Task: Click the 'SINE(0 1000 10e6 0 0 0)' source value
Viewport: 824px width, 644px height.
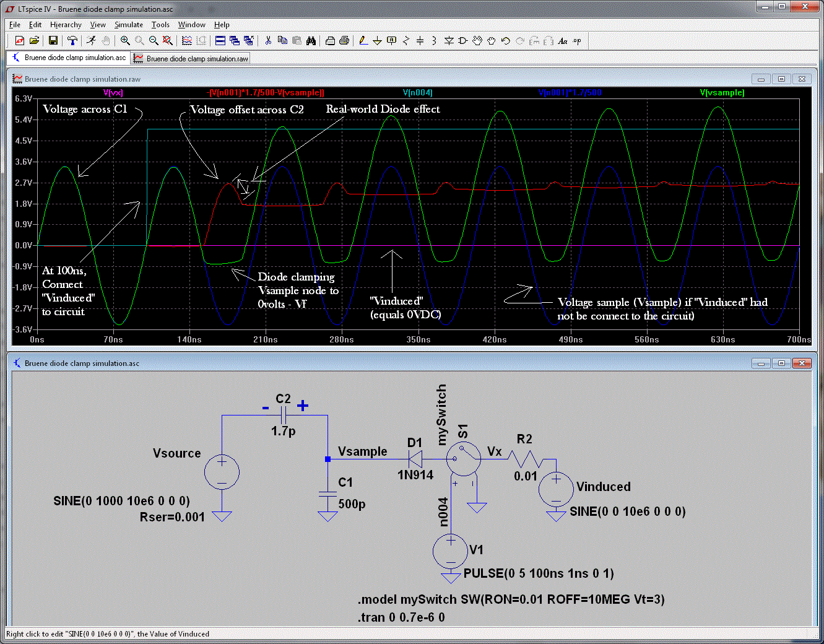Action: (x=121, y=501)
